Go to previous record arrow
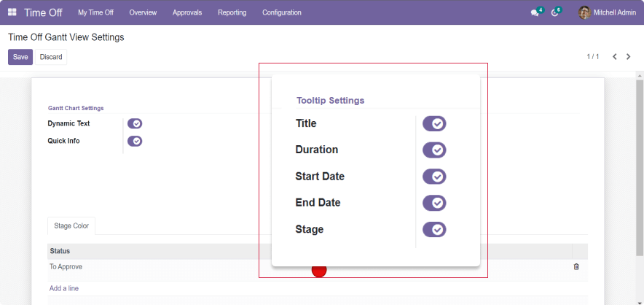644x305 pixels. tap(615, 57)
